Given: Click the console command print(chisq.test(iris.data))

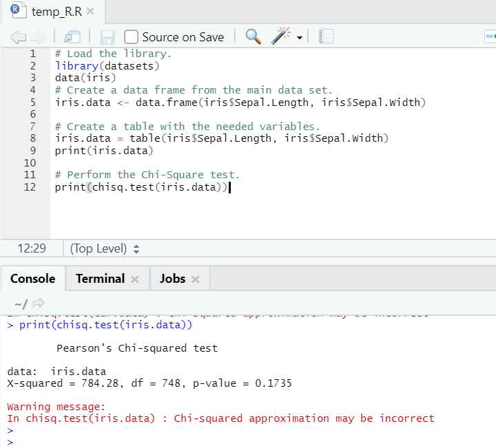Looking at the screenshot, I should [x=105, y=325].
